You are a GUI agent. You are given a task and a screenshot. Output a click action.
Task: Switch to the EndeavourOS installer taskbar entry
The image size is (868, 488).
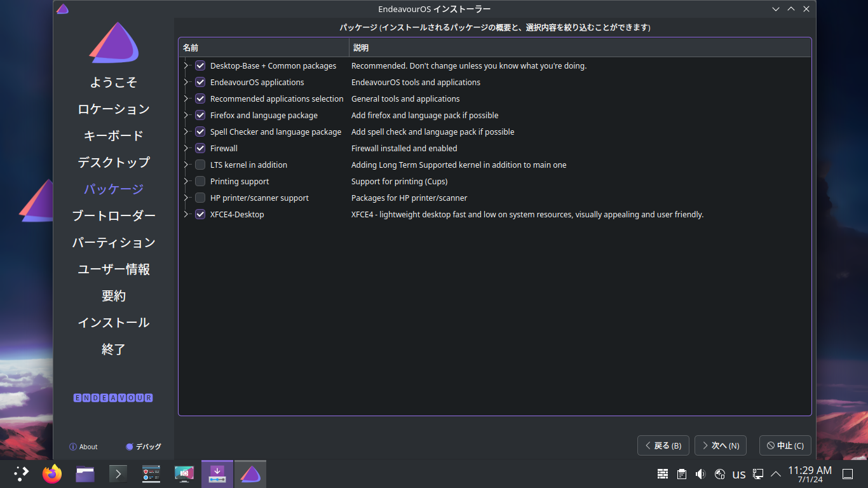pos(250,473)
